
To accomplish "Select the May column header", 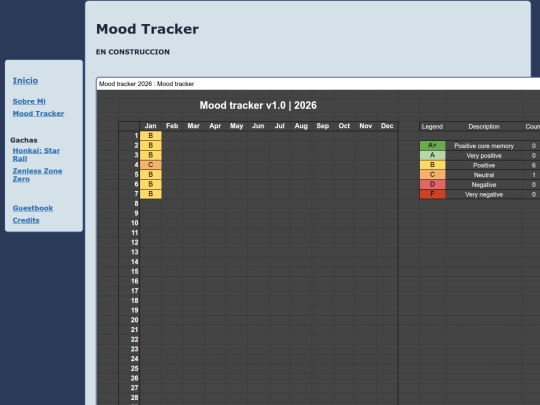I will [x=237, y=126].
